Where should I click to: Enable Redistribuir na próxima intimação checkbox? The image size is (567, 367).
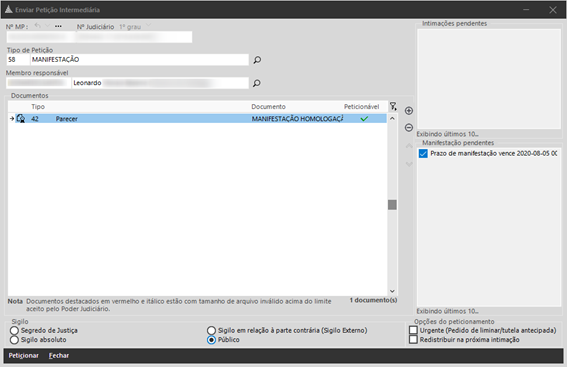click(x=413, y=340)
